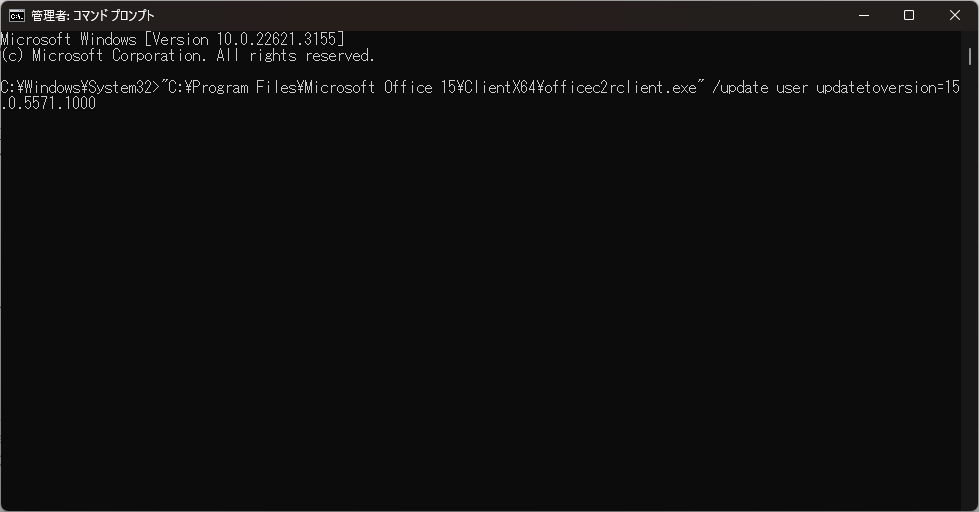Click the "updatetoversion=15" argument text
The image size is (979, 512).
tap(888, 87)
